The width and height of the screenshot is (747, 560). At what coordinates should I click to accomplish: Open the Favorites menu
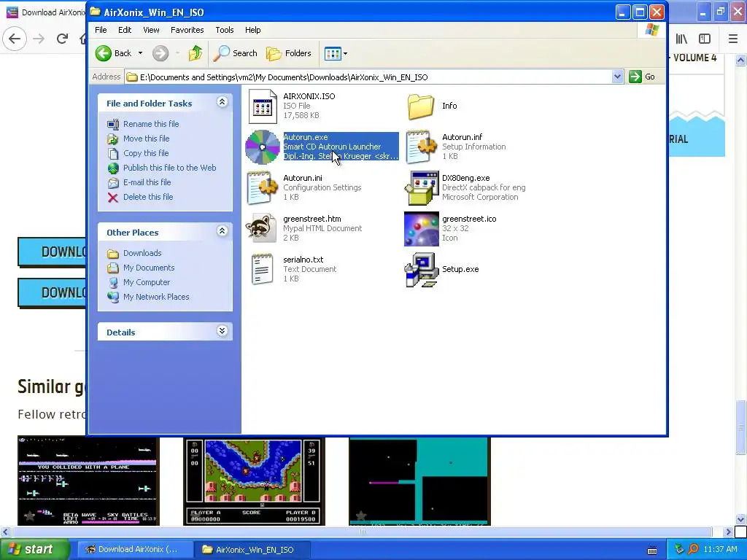click(x=187, y=30)
